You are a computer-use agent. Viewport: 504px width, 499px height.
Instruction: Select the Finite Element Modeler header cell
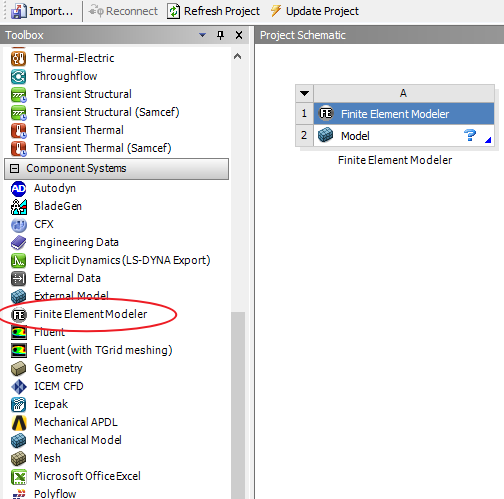[404, 114]
